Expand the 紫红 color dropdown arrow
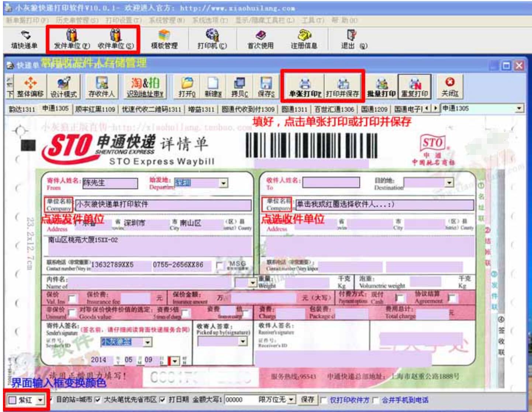Image resolution: width=532 pixels, height=412 pixels. tap(40, 400)
